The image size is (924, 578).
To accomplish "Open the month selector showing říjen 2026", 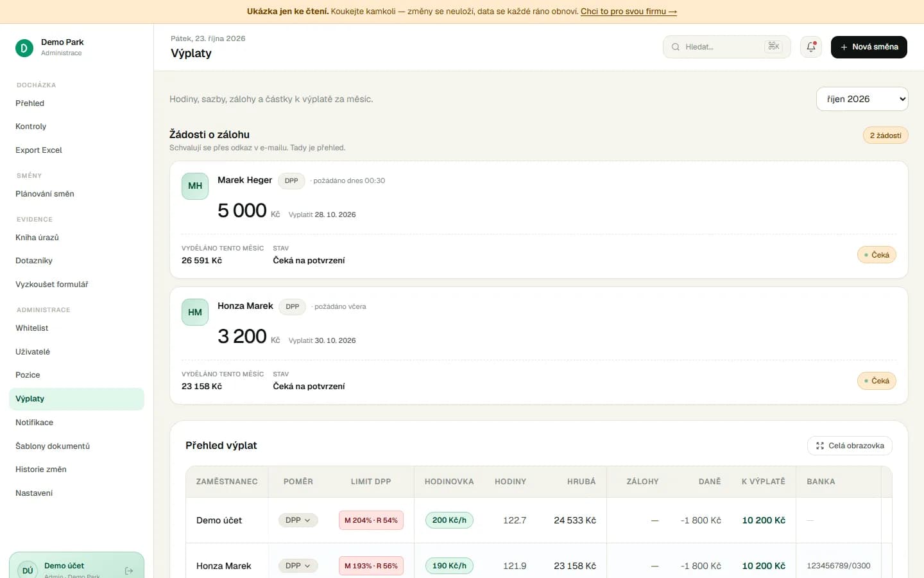I will 862,99.
